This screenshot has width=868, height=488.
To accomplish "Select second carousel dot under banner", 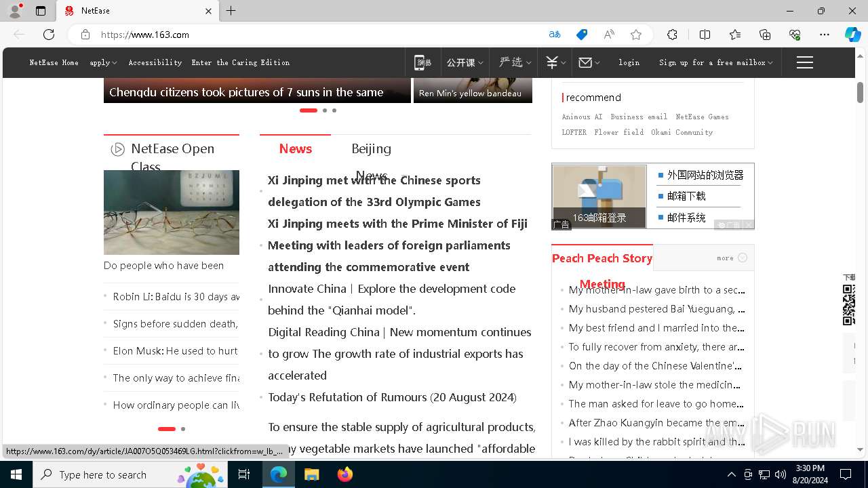I will (325, 110).
